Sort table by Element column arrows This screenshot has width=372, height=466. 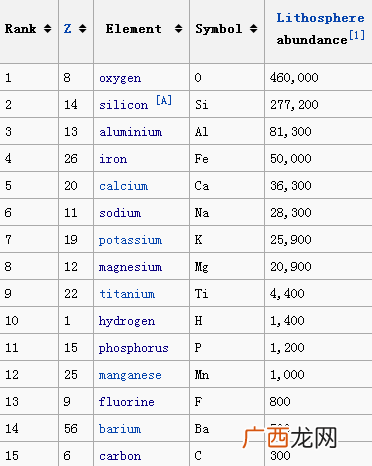pyautogui.click(x=179, y=29)
